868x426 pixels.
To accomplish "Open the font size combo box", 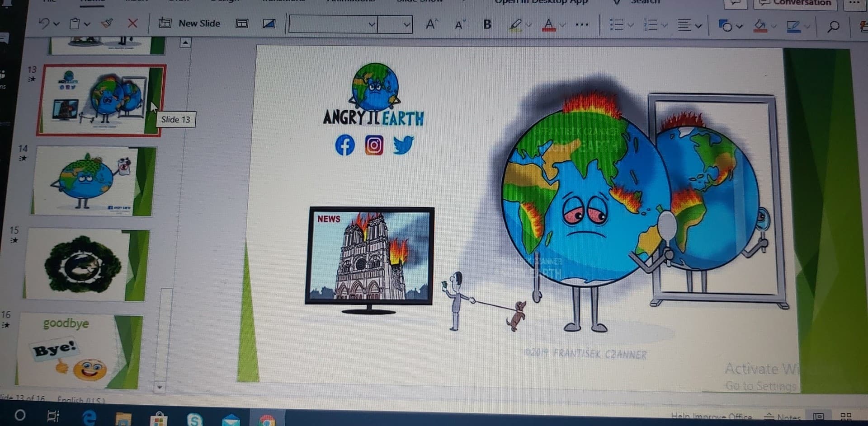I will (395, 24).
